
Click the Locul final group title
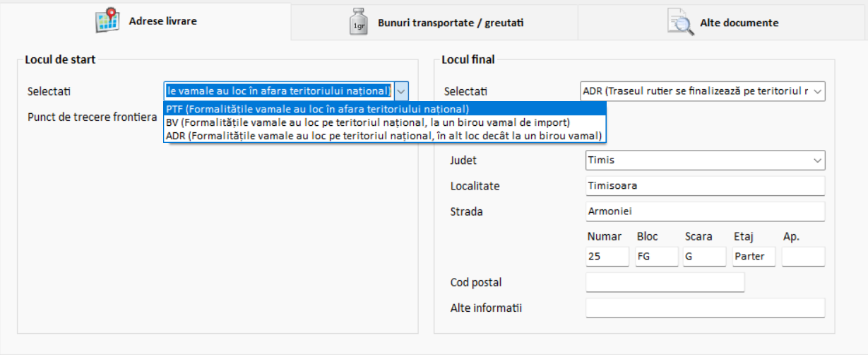[x=468, y=59]
